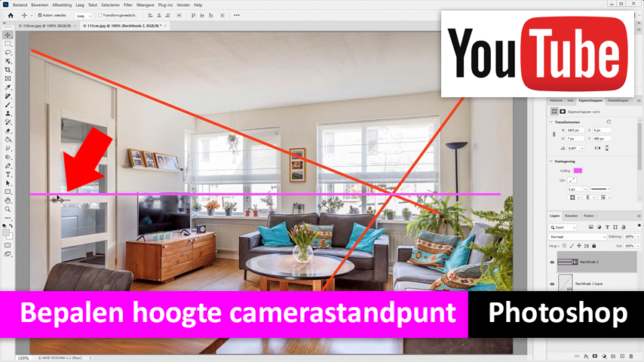Toggle the Autom. selectie checkbox
This screenshot has height=362, width=644.
(x=39, y=15)
